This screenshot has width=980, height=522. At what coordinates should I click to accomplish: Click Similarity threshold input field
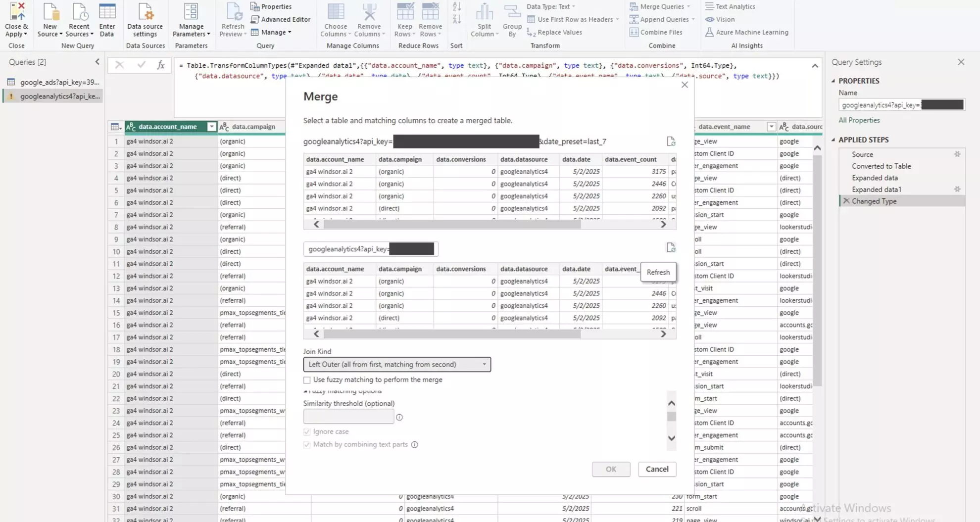click(348, 417)
